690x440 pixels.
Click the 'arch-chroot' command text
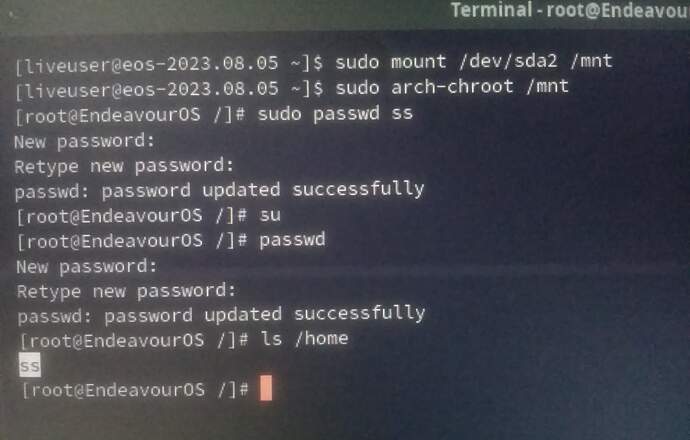pos(452,87)
